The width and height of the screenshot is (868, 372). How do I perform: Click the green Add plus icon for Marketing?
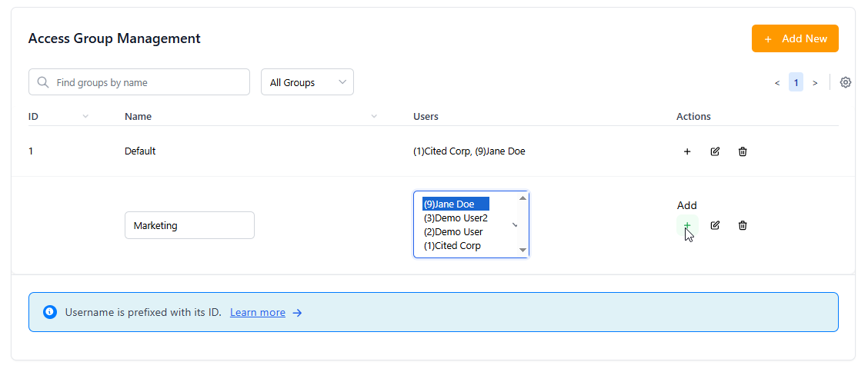tap(687, 225)
